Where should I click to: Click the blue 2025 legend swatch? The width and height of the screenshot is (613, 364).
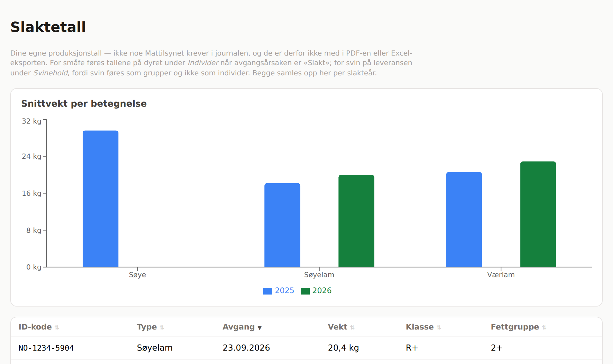pyautogui.click(x=267, y=291)
